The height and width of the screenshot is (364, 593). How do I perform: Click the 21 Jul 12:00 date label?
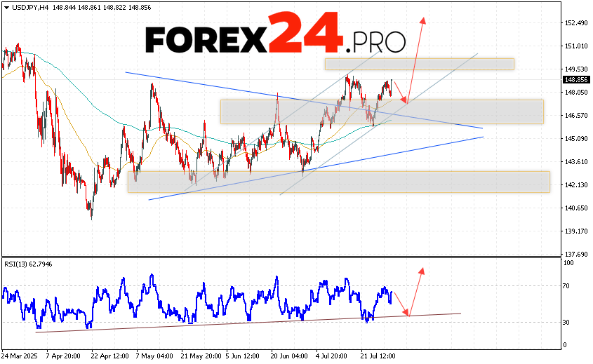pyautogui.click(x=378, y=356)
